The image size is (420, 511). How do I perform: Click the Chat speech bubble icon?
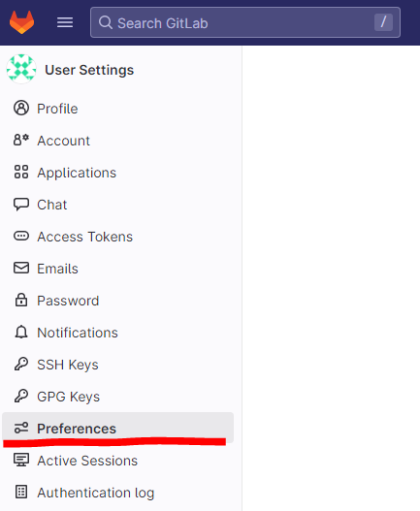pyautogui.click(x=21, y=205)
